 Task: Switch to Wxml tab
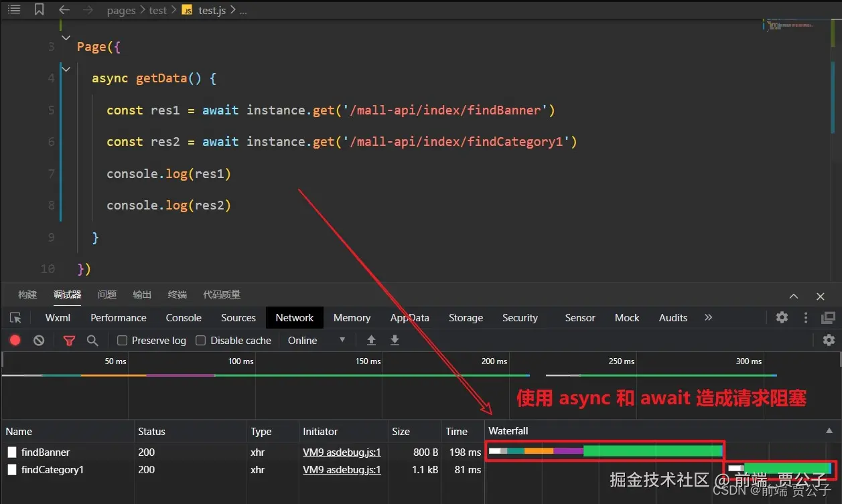pos(58,318)
